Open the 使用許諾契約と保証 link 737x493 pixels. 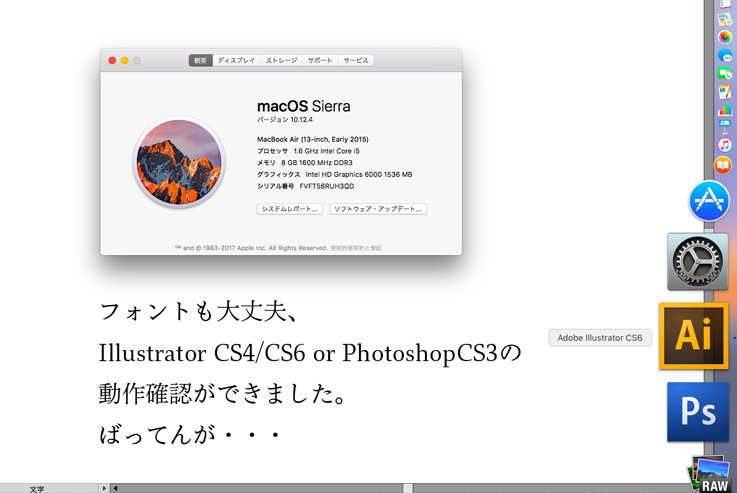point(356,248)
